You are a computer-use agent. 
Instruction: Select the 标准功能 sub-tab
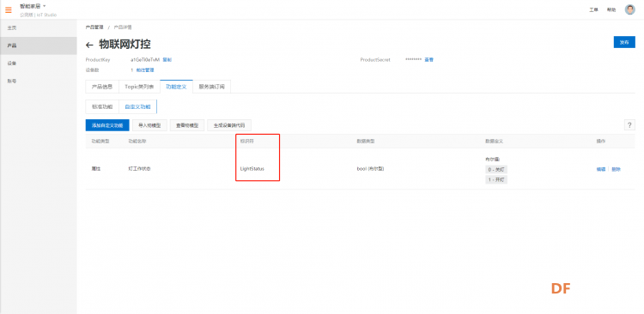tap(102, 106)
